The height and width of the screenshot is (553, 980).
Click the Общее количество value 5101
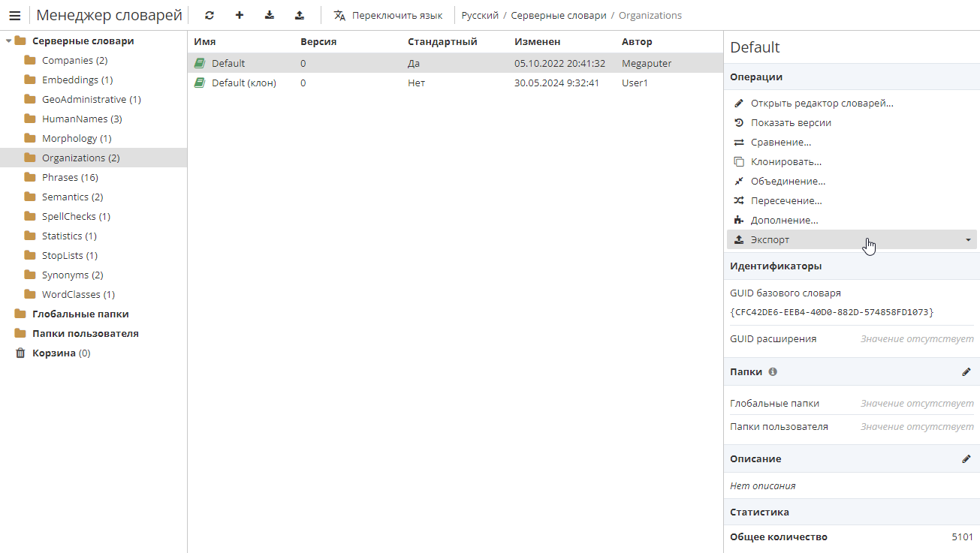tap(962, 536)
